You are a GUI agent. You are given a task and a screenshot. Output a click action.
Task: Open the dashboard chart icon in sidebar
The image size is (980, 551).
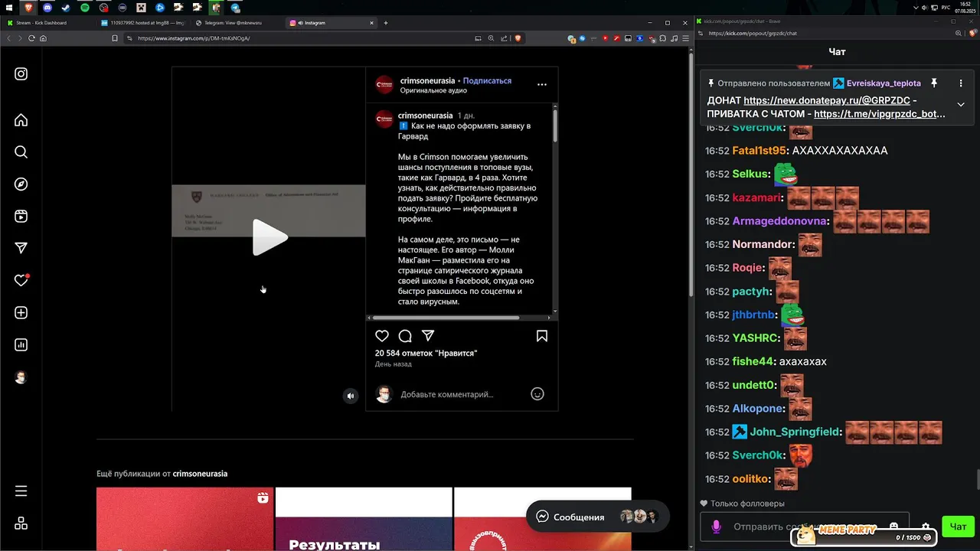point(21,345)
